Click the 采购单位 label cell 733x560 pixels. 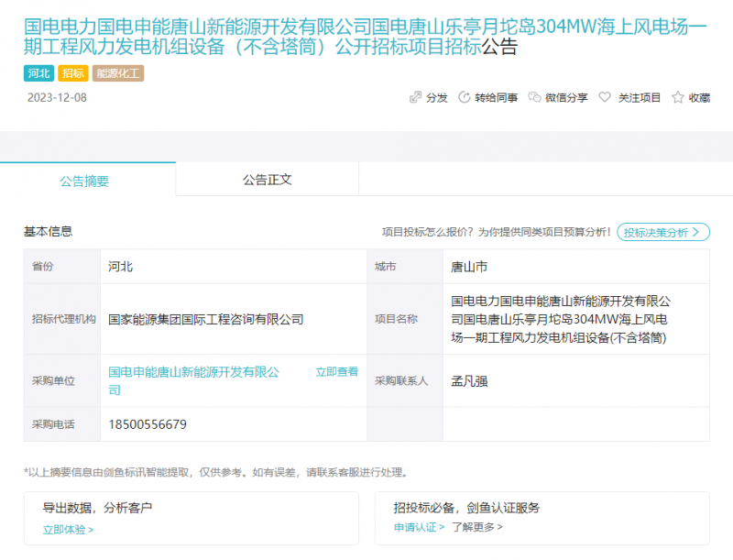click(62, 381)
